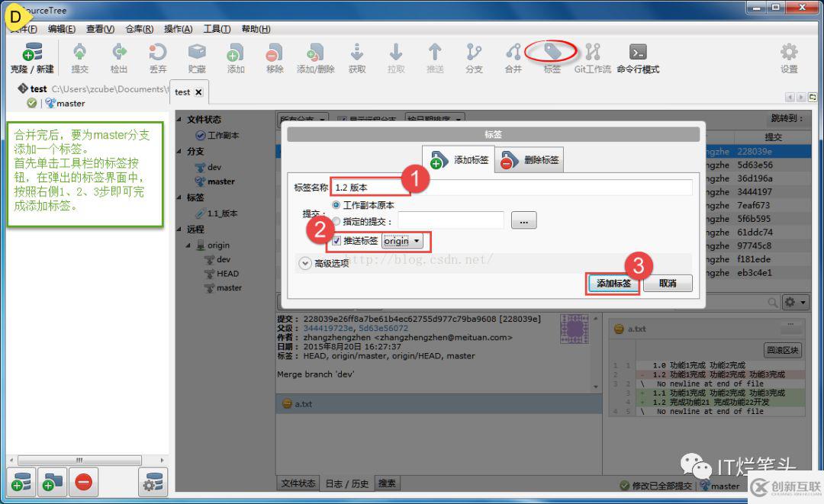Collapse the origin remote node
This screenshot has width=824, height=504.
pyautogui.click(x=188, y=246)
